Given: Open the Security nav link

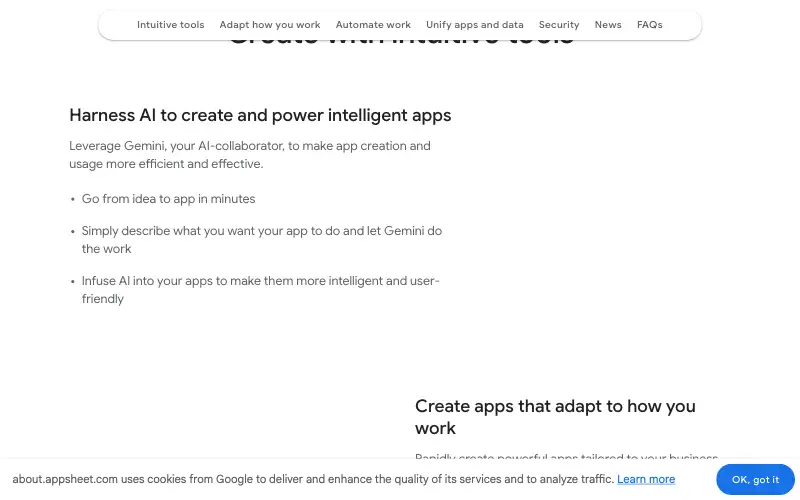Looking at the screenshot, I should (559, 24).
